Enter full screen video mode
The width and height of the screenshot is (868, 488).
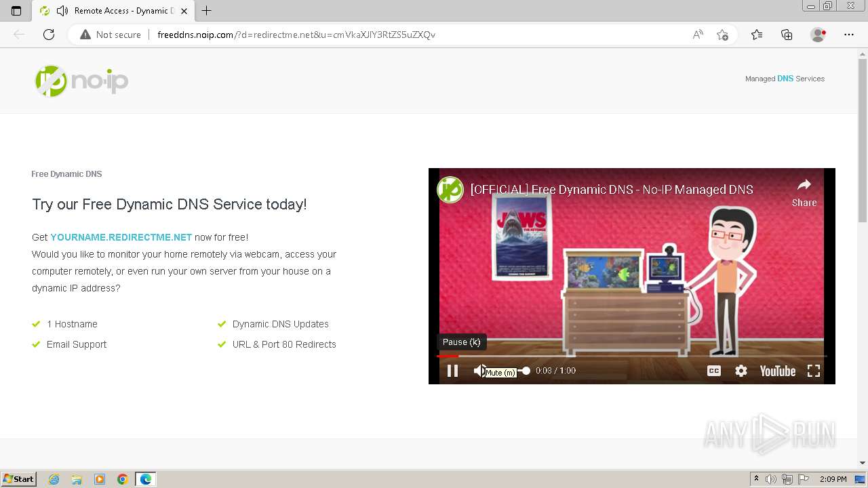(814, 371)
